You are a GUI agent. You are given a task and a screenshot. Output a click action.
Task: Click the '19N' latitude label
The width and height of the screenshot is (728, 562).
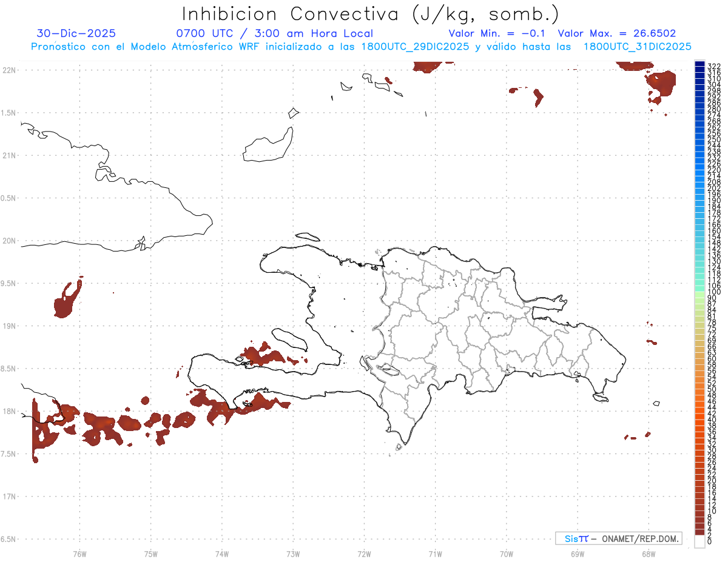10,326
